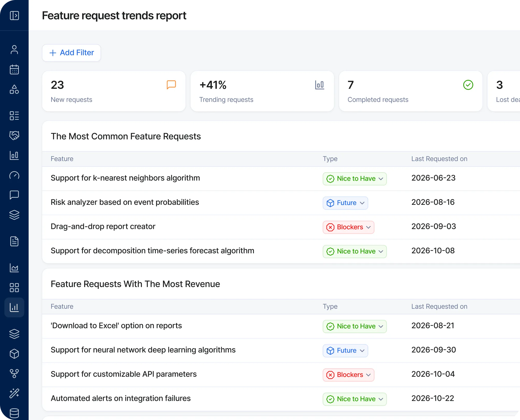Open the branching workflow icon in sidebar
Screen dimensions: 520x420
pyautogui.click(x=15, y=373)
